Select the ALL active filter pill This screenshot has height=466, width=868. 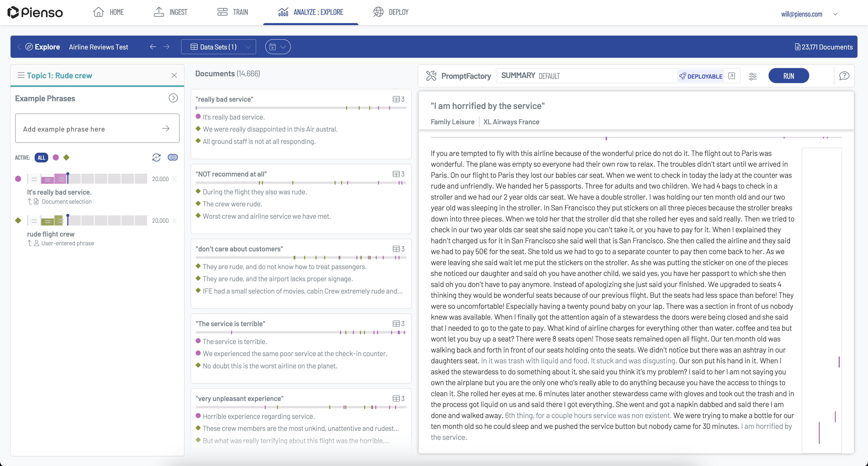pos(41,157)
